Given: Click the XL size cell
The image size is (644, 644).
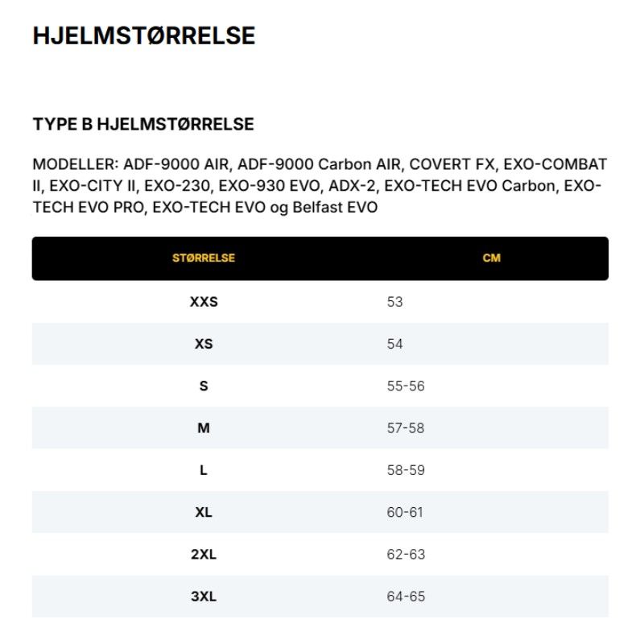Looking at the screenshot, I should point(204,513).
